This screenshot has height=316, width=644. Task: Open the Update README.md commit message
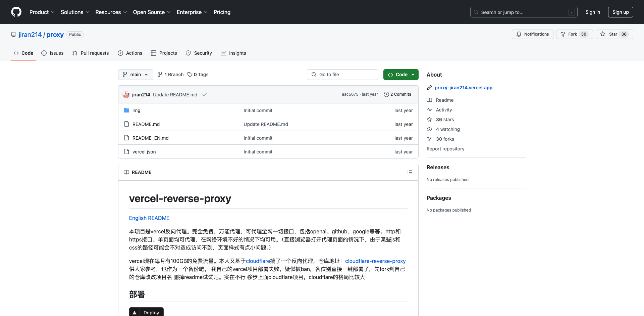coord(175,95)
